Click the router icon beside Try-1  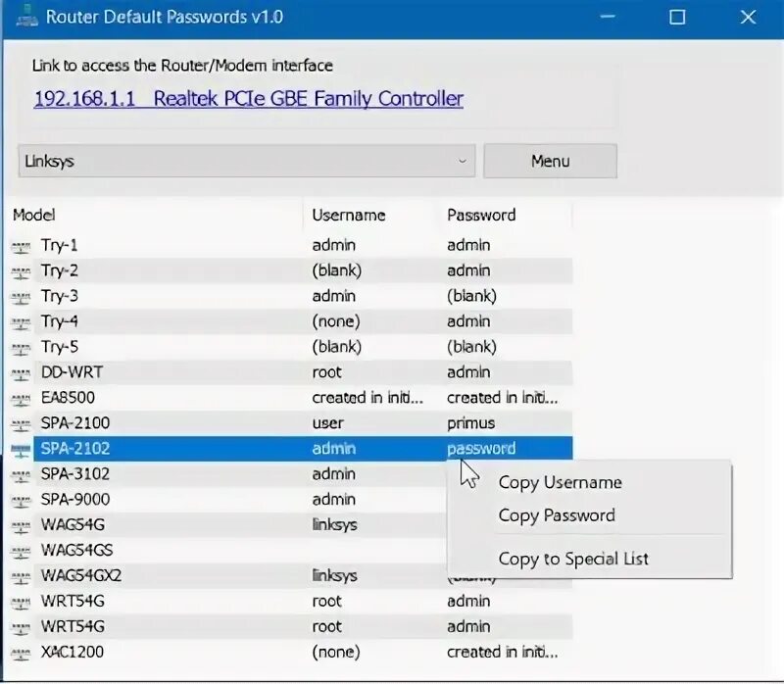coord(21,247)
